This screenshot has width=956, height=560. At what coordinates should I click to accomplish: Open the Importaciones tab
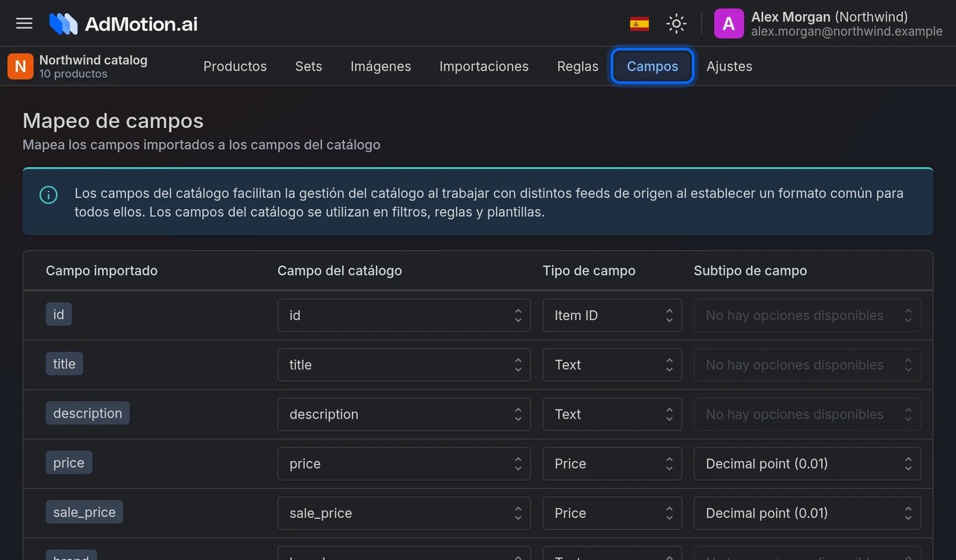click(484, 66)
